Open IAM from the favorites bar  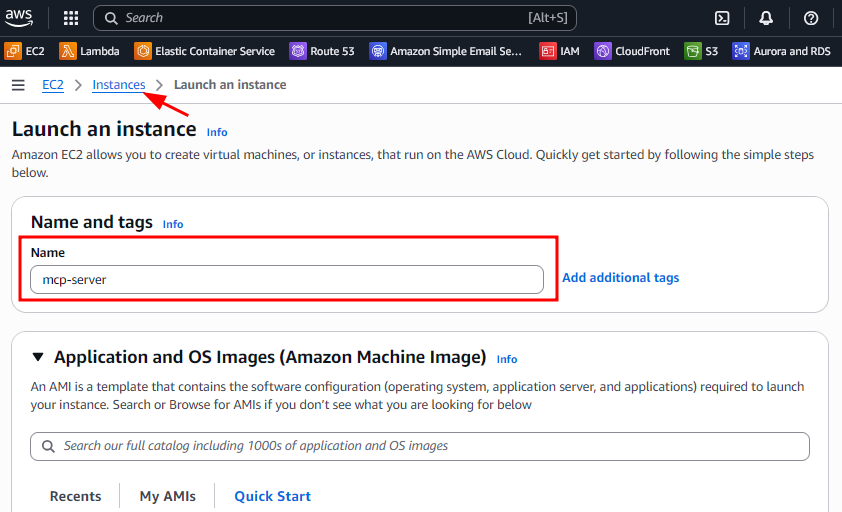pyautogui.click(x=560, y=51)
